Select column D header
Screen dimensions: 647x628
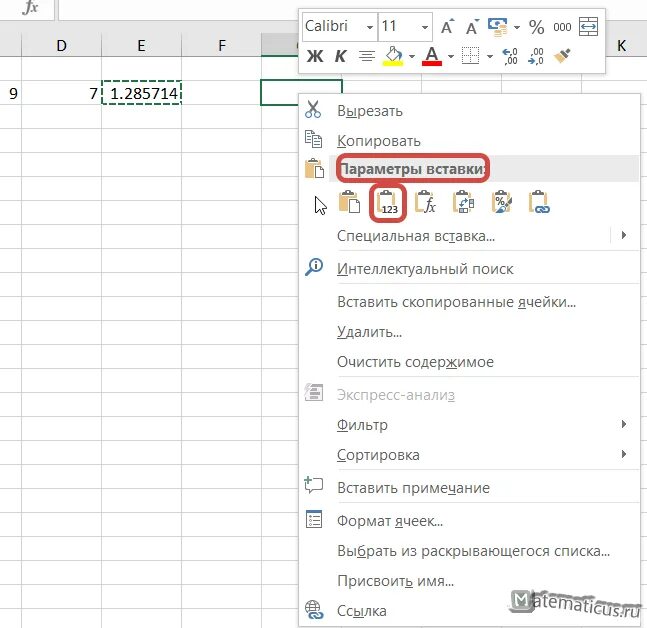(x=61, y=45)
